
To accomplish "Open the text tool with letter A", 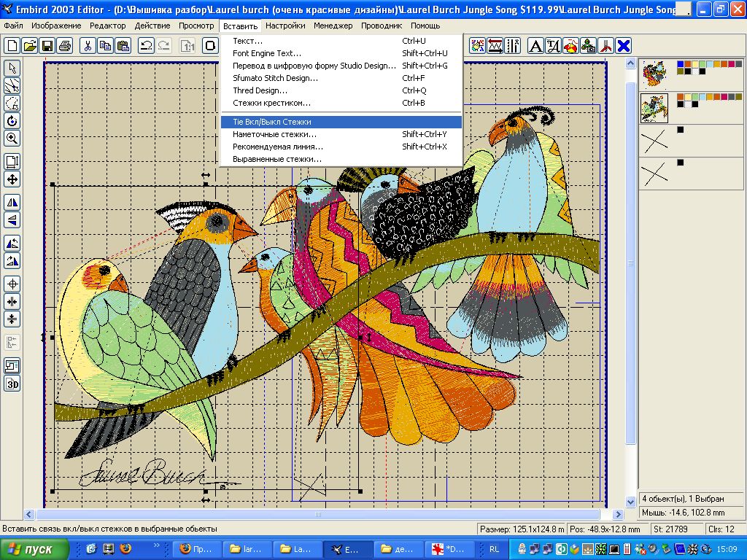I will (535, 46).
